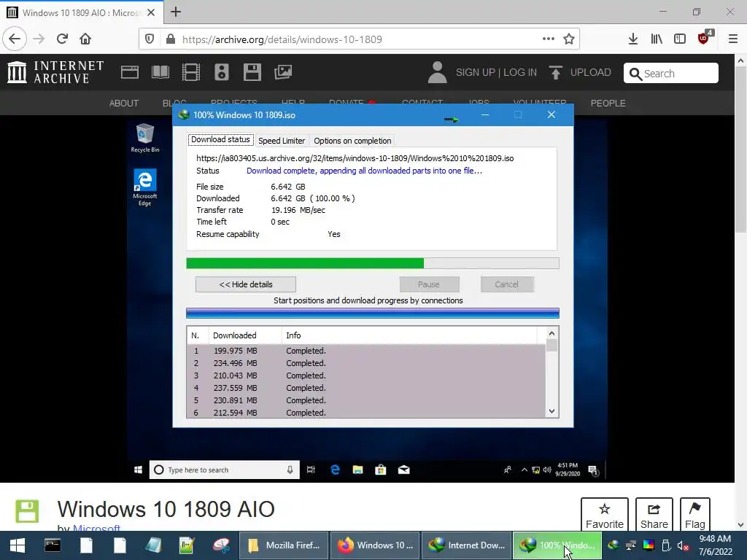Open the Software floppy icon
Image resolution: width=747 pixels, height=560 pixels.
[252, 72]
